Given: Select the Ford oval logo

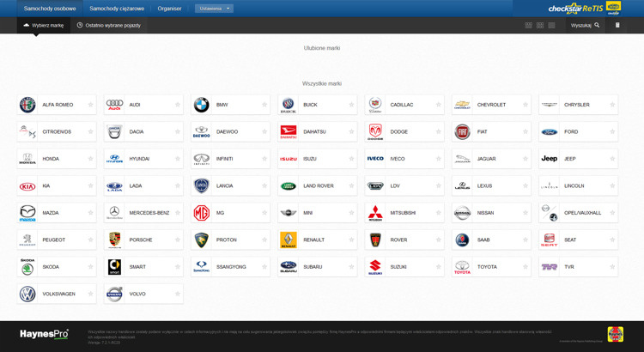Looking at the screenshot, I should [x=550, y=132].
